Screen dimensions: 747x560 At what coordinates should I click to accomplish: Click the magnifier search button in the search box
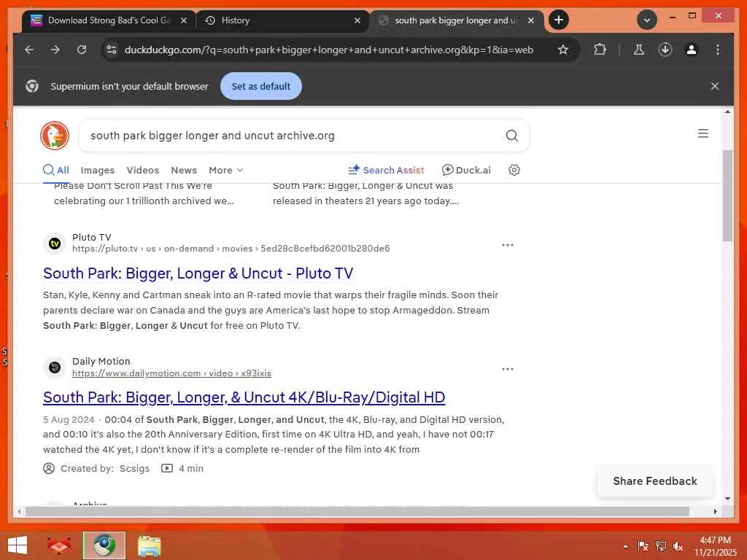511,136
